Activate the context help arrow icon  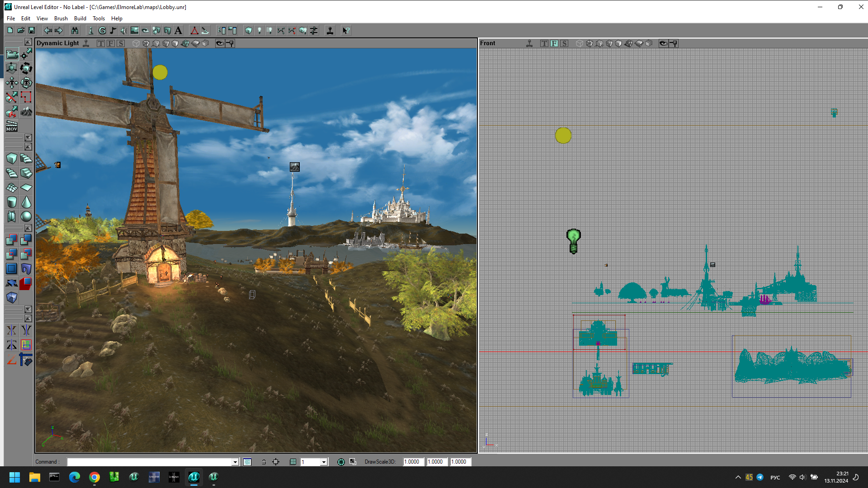(x=346, y=30)
